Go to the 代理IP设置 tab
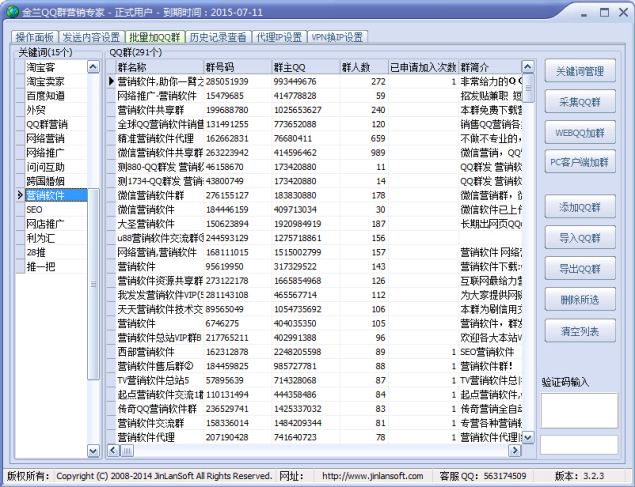The width and height of the screenshot is (635, 487). [x=279, y=37]
